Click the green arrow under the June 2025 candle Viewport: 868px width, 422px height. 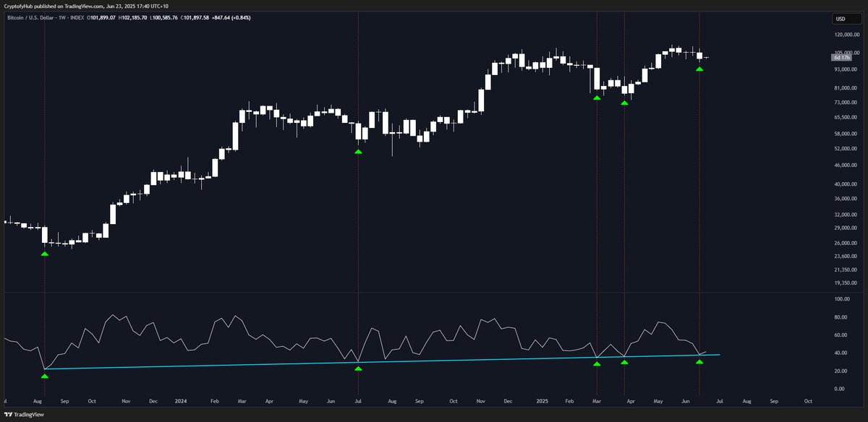pyautogui.click(x=699, y=69)
